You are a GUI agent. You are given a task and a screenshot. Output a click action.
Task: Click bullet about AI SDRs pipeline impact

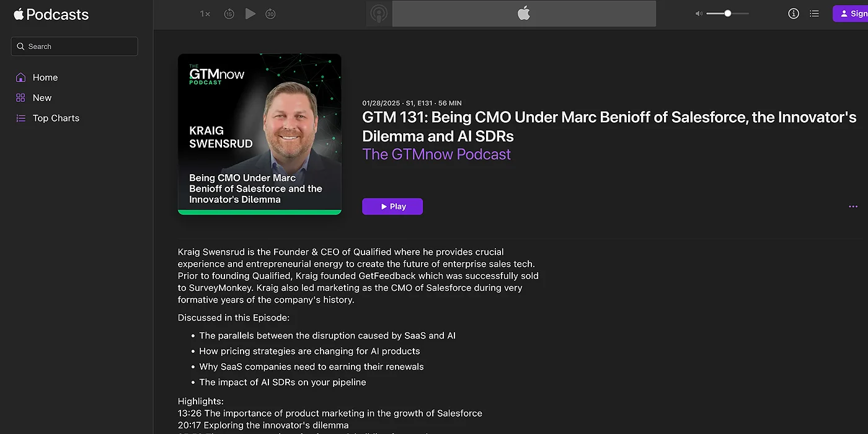283,382
